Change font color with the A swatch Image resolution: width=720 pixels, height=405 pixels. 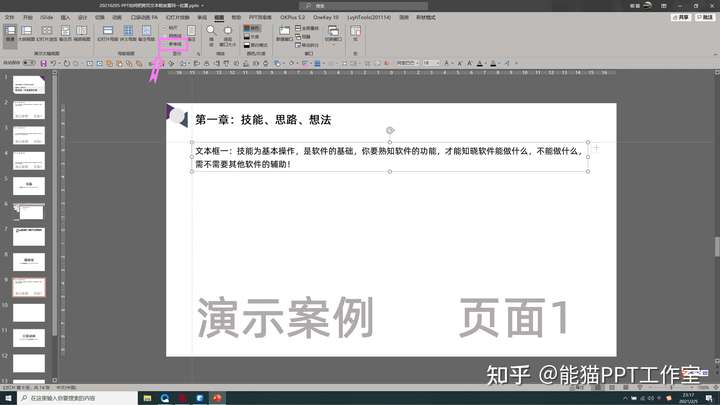pyautogui.click(x=480, y=63)
